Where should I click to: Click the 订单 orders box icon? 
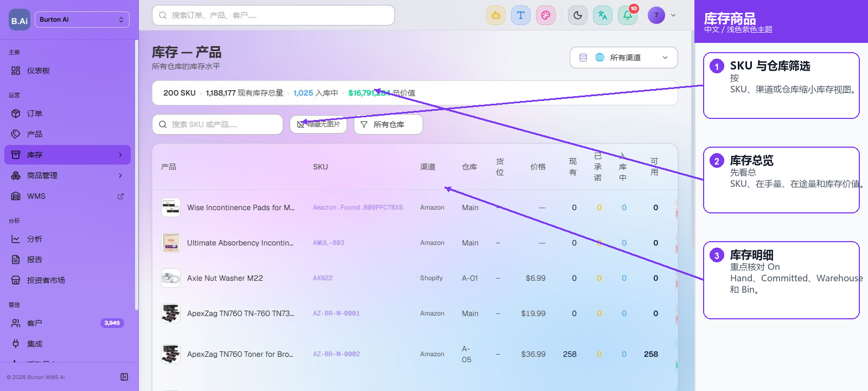[x=16, y=113]
